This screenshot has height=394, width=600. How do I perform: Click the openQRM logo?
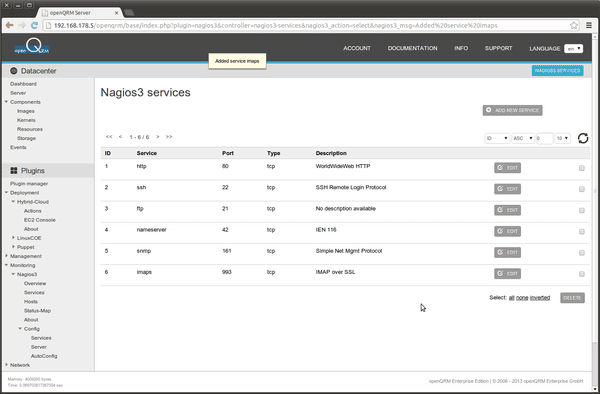point(32,47)
